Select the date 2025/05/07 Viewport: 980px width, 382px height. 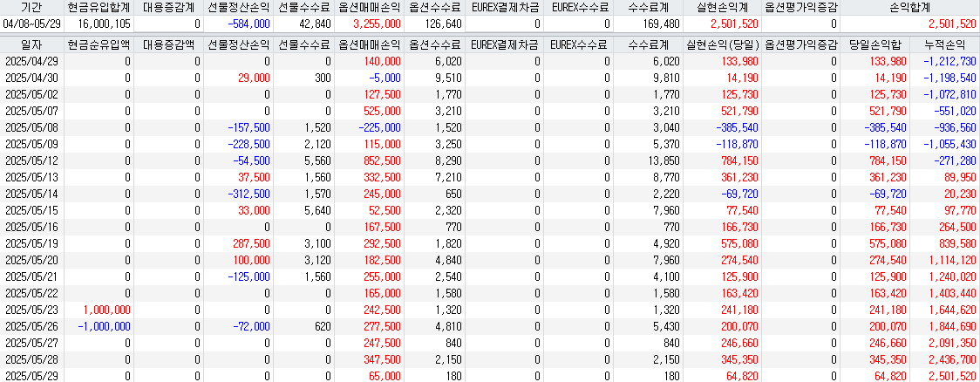pyautogui.click(x=31, y=111)
